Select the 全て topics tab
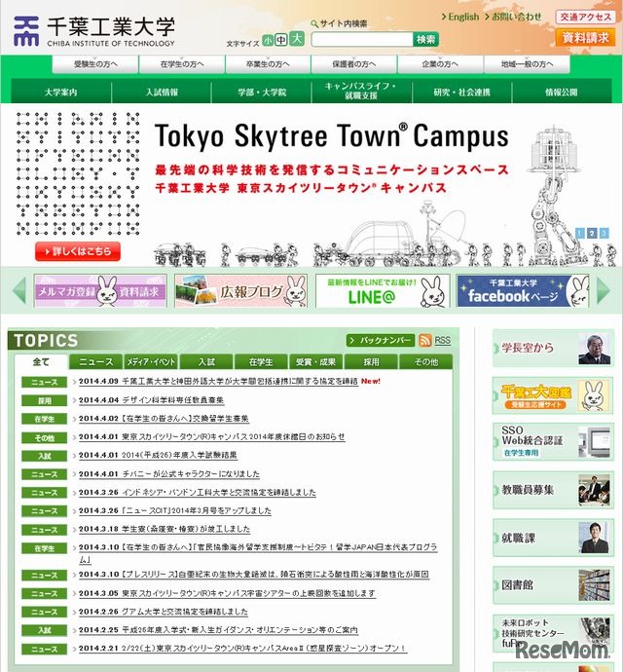 [41, 361]
